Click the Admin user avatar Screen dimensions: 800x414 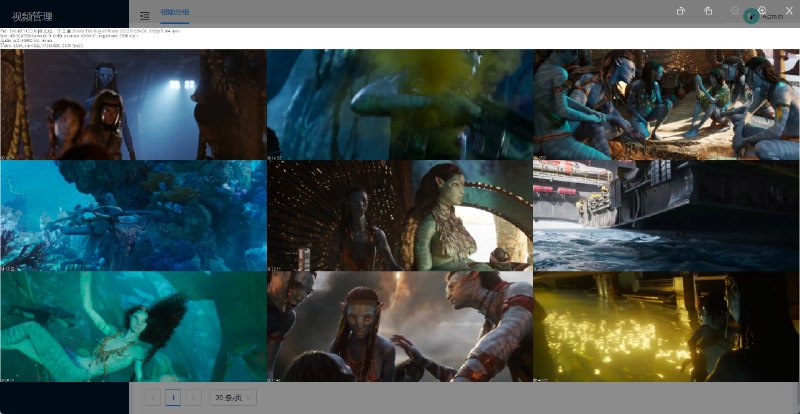pyautogui.click(x=751, y=16)
